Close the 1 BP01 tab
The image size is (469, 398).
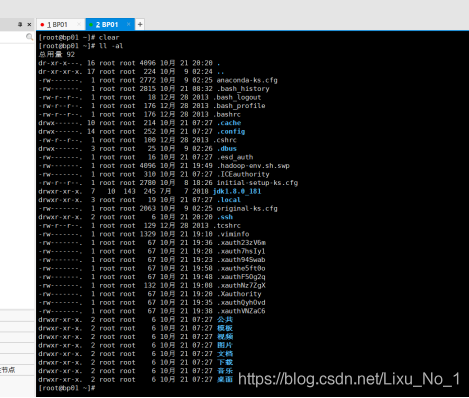pyautogui.click(x=79, y=24)
